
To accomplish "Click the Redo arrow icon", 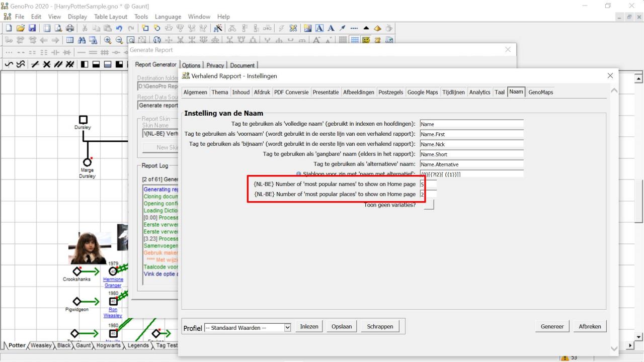I will pos(130,28).
